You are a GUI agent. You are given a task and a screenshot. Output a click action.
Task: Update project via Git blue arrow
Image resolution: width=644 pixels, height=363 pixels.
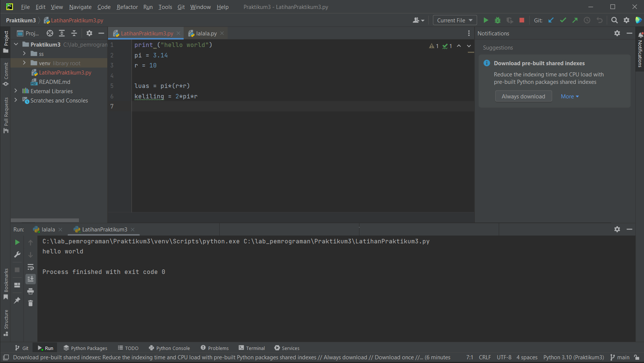pos(551,20)
